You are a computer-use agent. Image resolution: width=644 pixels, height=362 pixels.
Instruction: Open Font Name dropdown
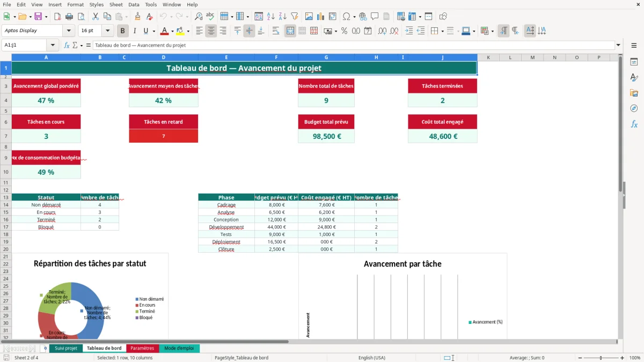(x=69, y=31)
